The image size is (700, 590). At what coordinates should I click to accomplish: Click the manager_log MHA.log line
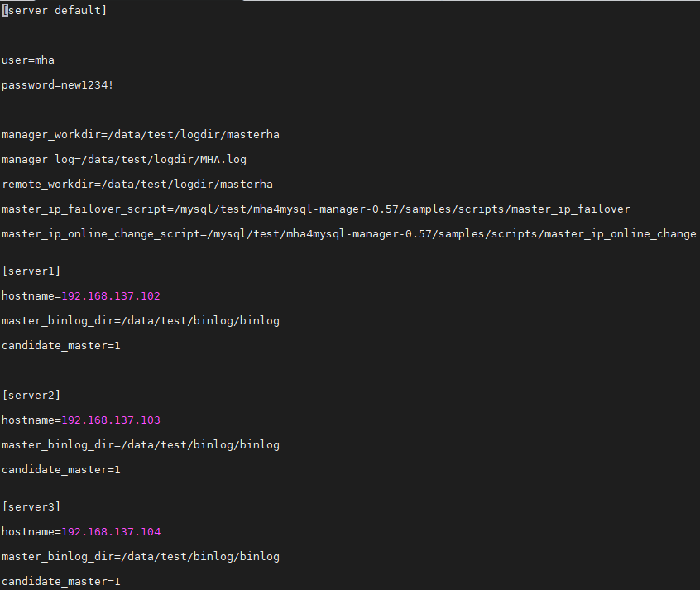click(123, 160)
